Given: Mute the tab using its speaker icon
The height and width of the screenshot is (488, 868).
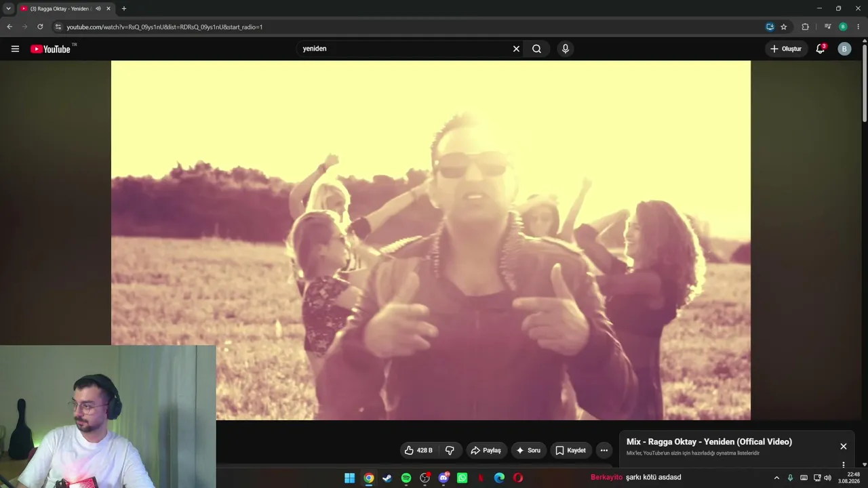Looking at the screenshot, I should point(98,9).
